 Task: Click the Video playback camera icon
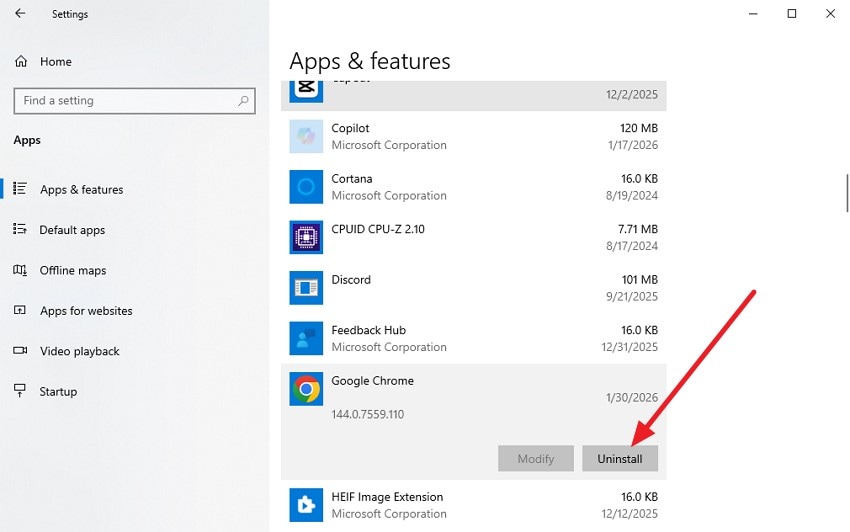click(x=20, y=350)
